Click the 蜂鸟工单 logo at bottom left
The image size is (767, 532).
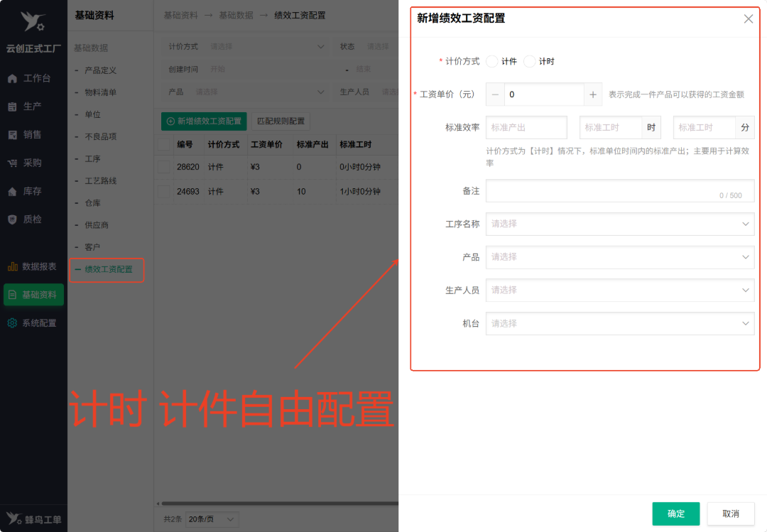point(33,519)
